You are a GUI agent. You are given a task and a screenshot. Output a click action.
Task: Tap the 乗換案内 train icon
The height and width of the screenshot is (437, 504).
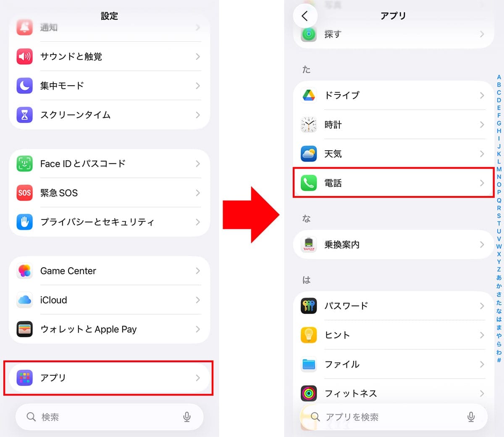click(x=309, y=244)
